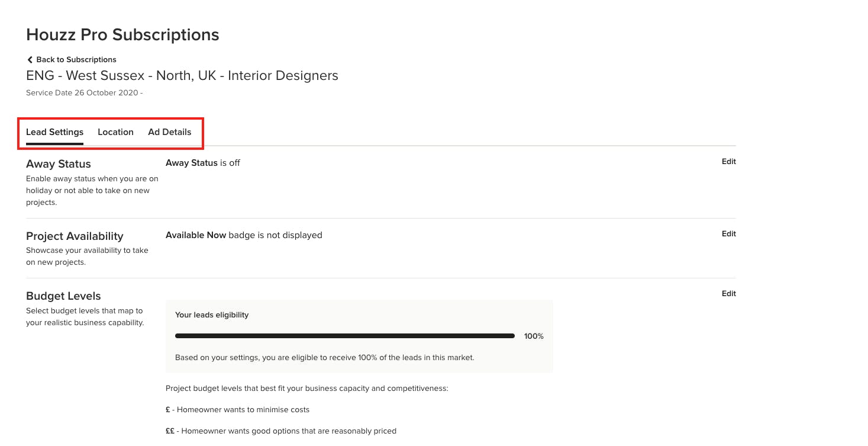Click the 'Away Status is off' text
Viewport: 868px width, 446px height.
203,163
